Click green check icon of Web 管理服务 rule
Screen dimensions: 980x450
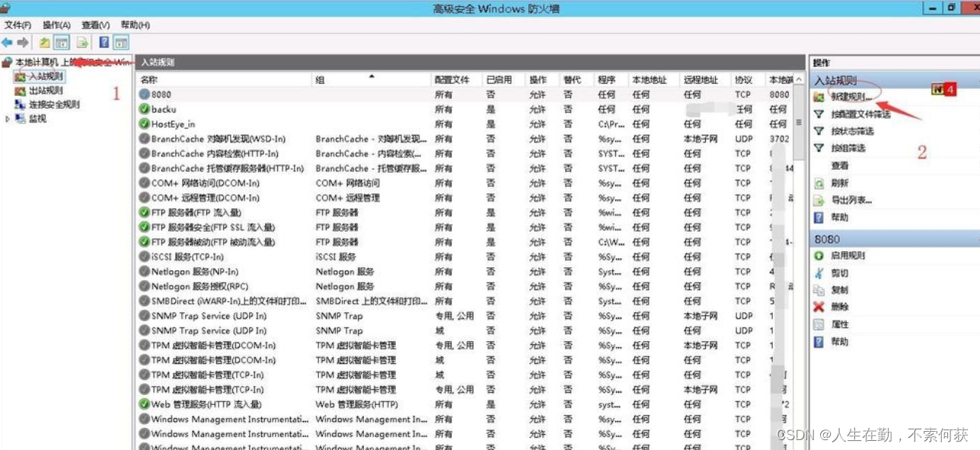pos(145,404)
